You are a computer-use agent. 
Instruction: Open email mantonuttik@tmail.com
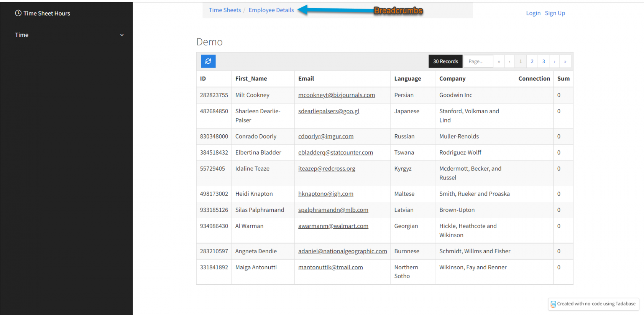point(330,267)
